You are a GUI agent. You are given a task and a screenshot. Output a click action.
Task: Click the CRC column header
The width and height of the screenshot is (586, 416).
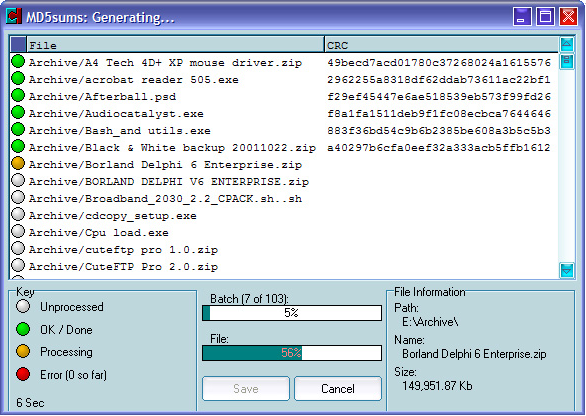click(441, 45)
